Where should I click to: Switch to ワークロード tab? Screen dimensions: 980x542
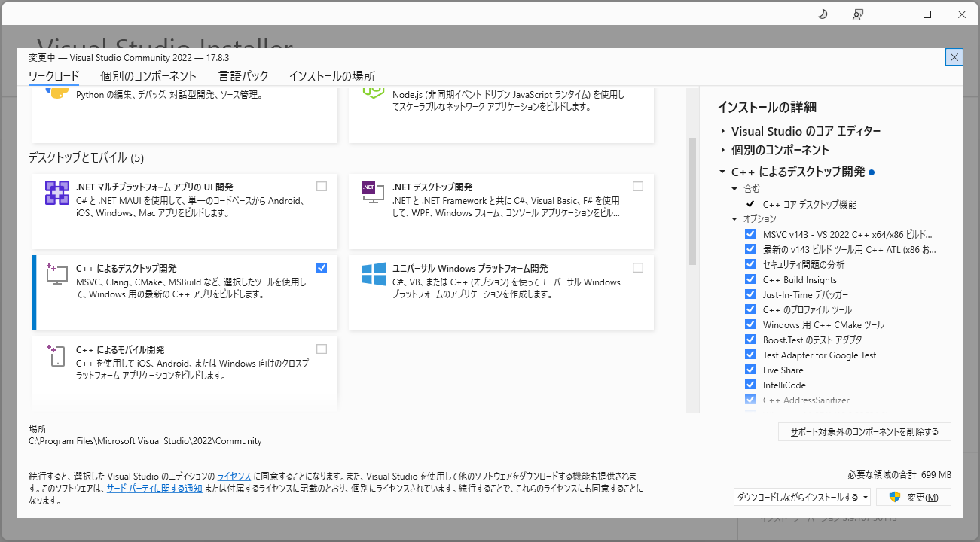point(53,76)
